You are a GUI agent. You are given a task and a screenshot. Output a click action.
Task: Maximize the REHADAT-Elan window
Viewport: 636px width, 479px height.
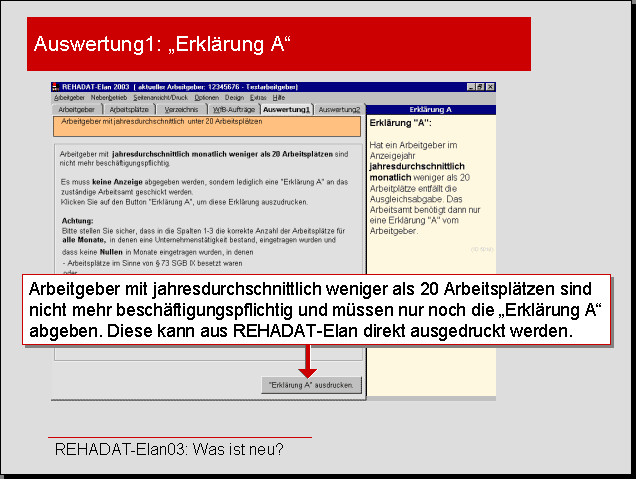tap(478, 88)
